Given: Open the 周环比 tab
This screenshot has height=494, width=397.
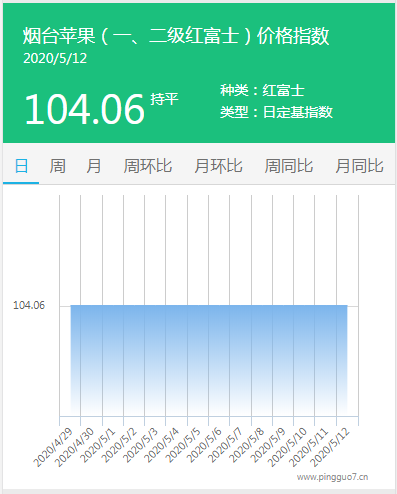Looking at the screenshot, I should [x=148, y=166].
